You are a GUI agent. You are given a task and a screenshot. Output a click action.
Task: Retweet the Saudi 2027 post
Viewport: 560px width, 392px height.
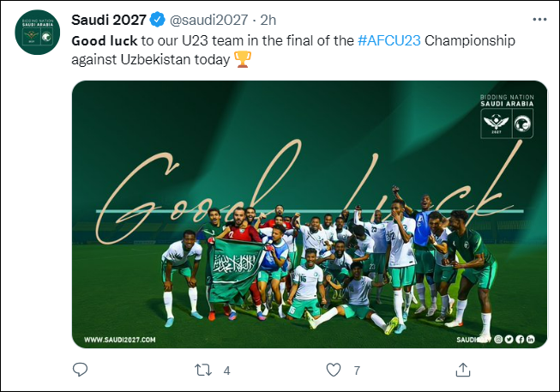(203, 371)
